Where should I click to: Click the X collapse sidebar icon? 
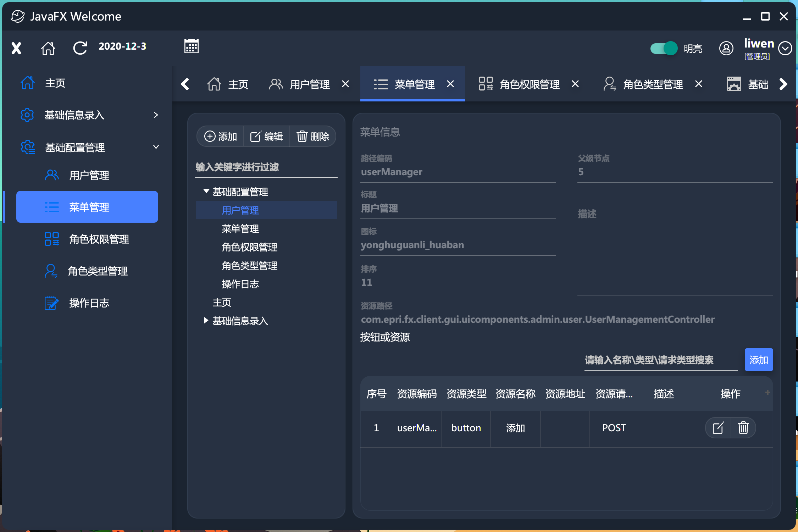(16, 48)
